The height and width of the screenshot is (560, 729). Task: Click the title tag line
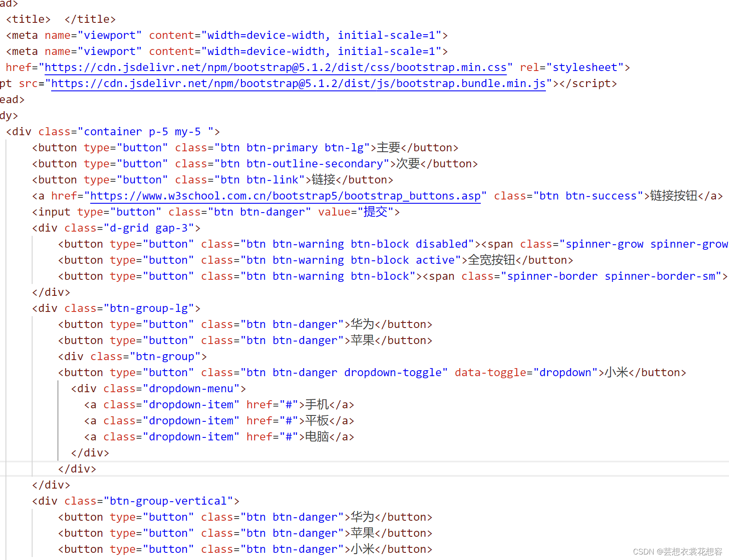point(61,19)
